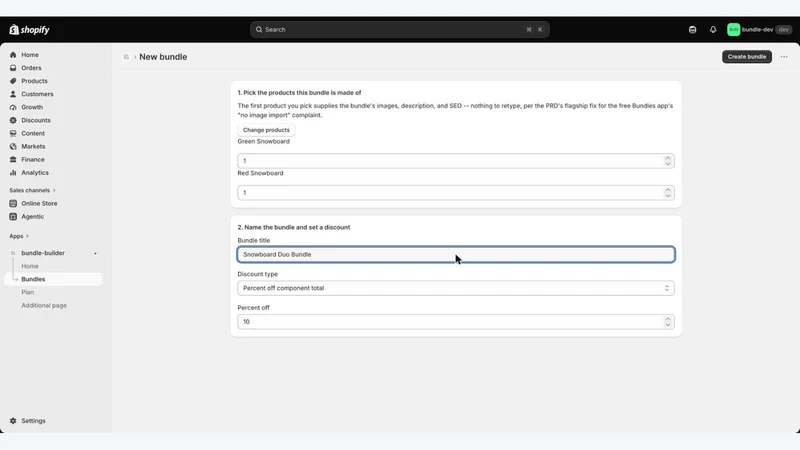Open the Agentic channel icon
Screen dimensions: 800x450
point(13,216)
